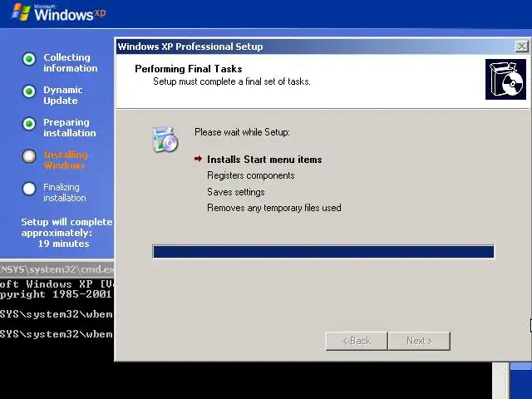This screenshot has width=532, height=399.
Task: Click the Preparing installation step label
Action: coord(70,127)
